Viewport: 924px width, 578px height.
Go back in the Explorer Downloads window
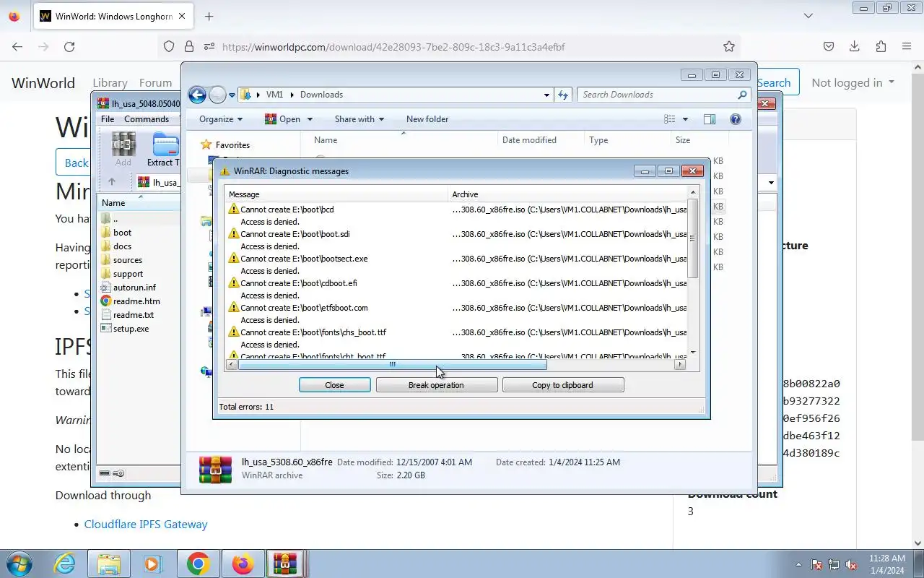point(197,95)
